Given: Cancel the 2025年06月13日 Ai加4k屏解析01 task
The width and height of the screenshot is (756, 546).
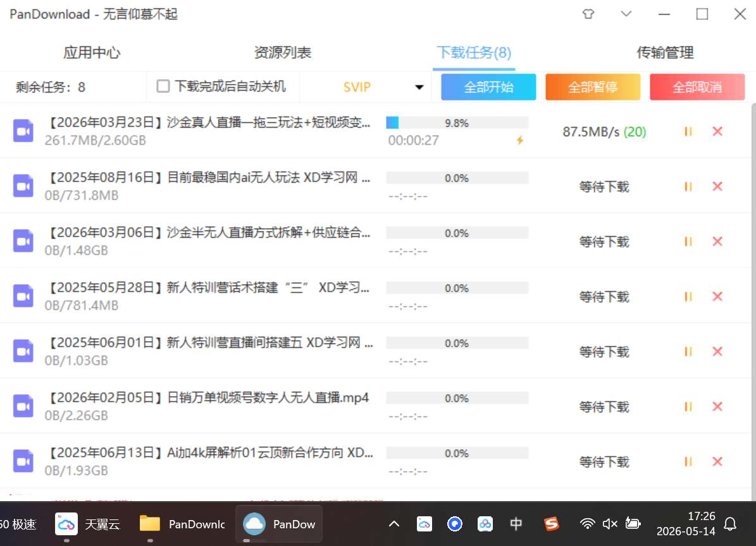Looking at the screenshot, I should (x=717, y=462).
